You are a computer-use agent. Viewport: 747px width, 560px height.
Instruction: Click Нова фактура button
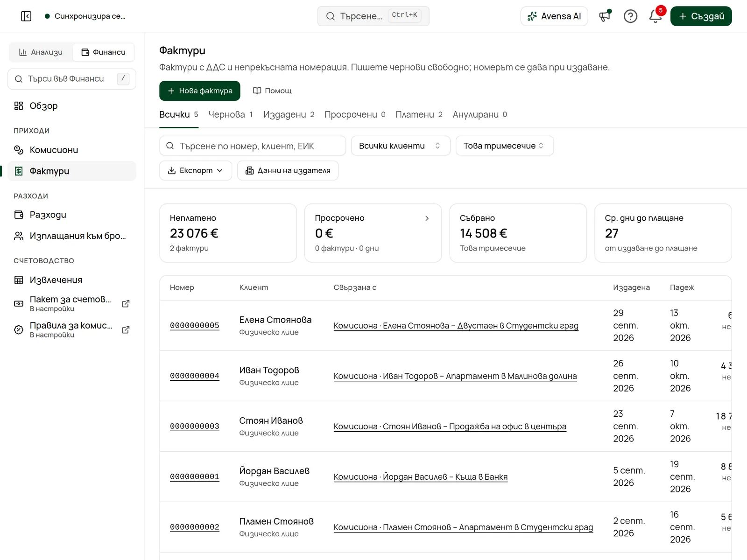tap(200, 91)
